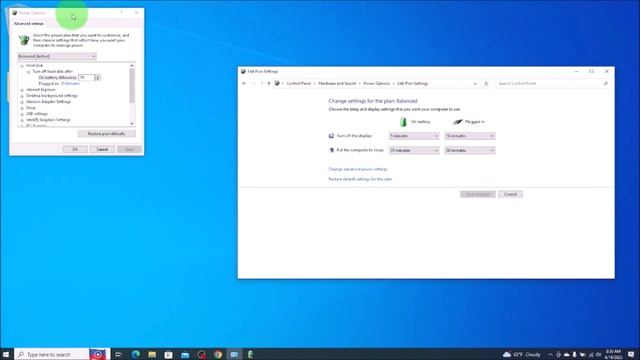Screen dimensions: 640x360
Task: Click the Type here to search box
Action: [x=51, y=354]
